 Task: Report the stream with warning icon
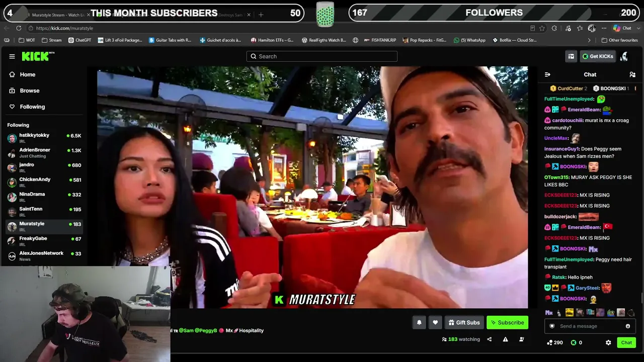pos(505,339)
